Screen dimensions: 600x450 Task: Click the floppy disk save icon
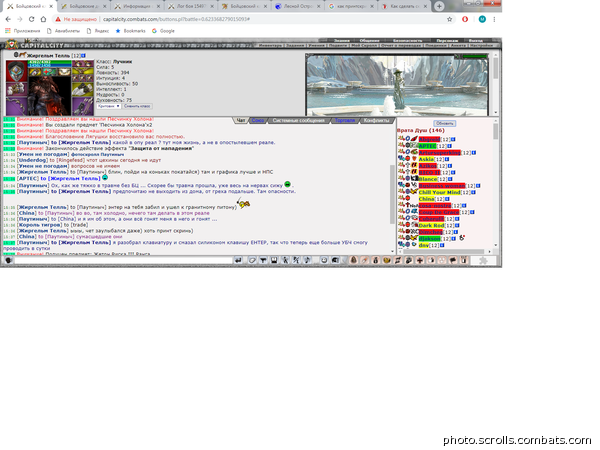pyautogui.click(x=274, y=260)
